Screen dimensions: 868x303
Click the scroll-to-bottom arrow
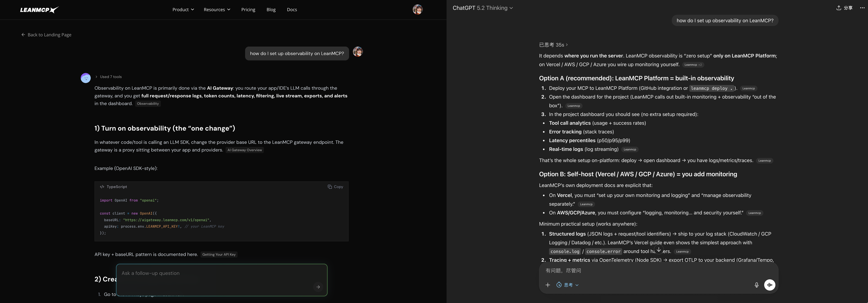tap(659, 249)
